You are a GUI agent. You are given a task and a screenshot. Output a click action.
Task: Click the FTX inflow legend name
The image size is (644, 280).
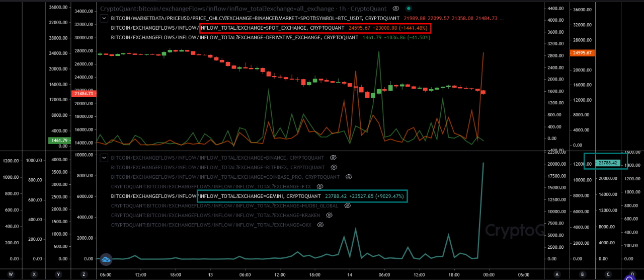tap(211, 186)
